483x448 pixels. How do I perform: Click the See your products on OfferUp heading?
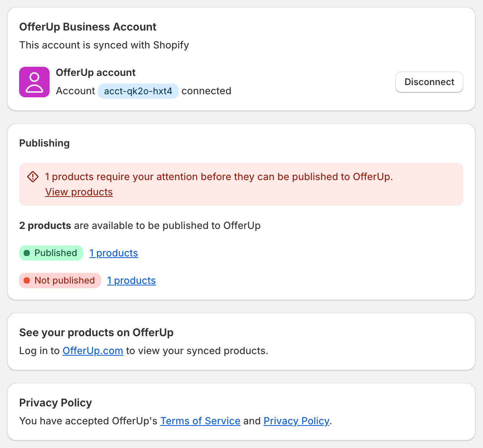(96, 332)
